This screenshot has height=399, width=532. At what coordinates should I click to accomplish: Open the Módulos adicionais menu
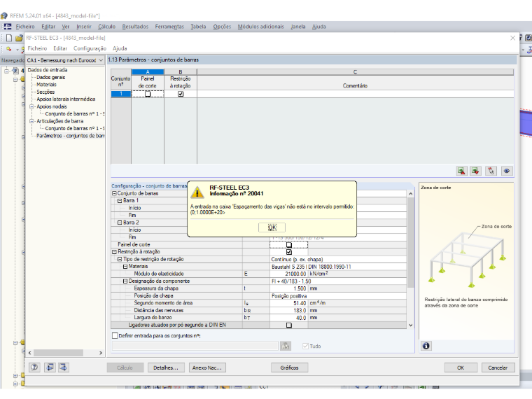pyautogui.click(x=260, y=27)
